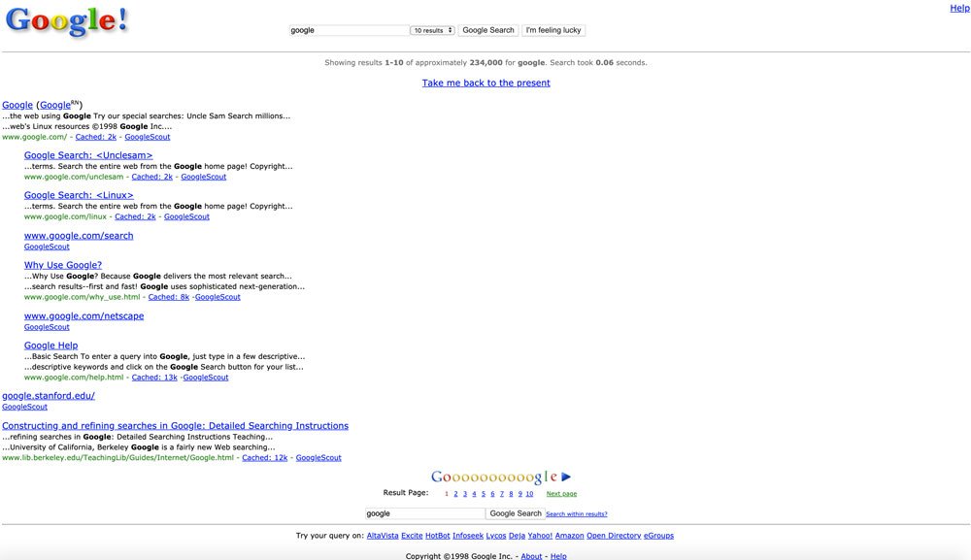The image size is (971, 560).
Task: Try query on Infoseek
Action: point(468,536)
